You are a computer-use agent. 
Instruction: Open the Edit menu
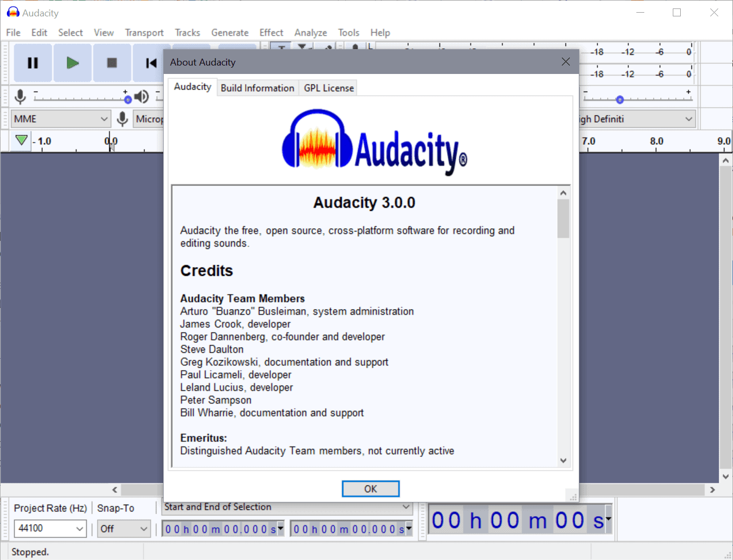[x=39, y=33]
